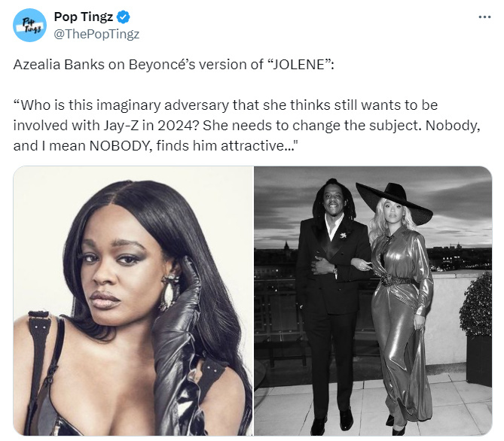Open the three-dot more options menu
This screenshot has height=441, width=504.
(x=484, y=17)
